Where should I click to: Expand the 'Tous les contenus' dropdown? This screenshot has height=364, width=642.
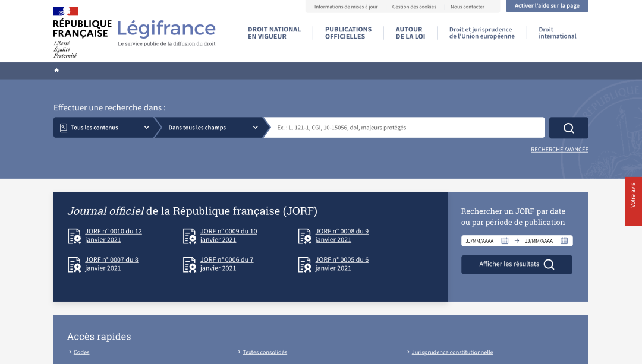click(104, 128)
